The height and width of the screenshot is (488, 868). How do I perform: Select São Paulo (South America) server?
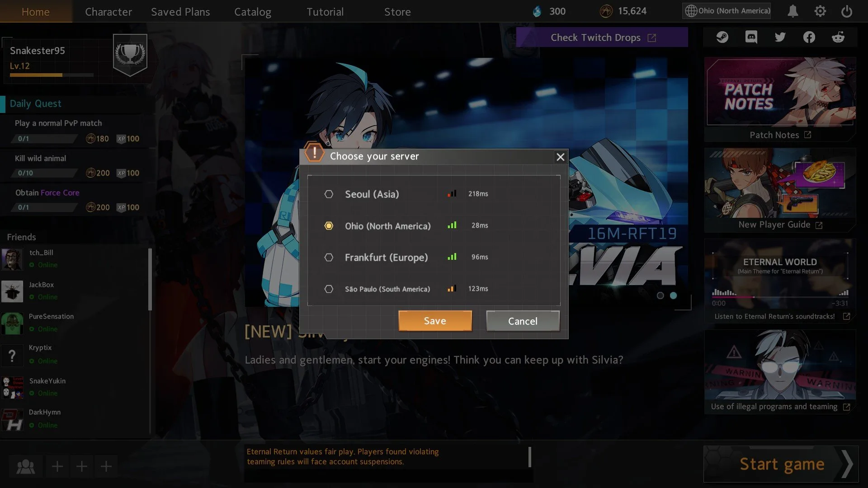click(x=328, y=288)
